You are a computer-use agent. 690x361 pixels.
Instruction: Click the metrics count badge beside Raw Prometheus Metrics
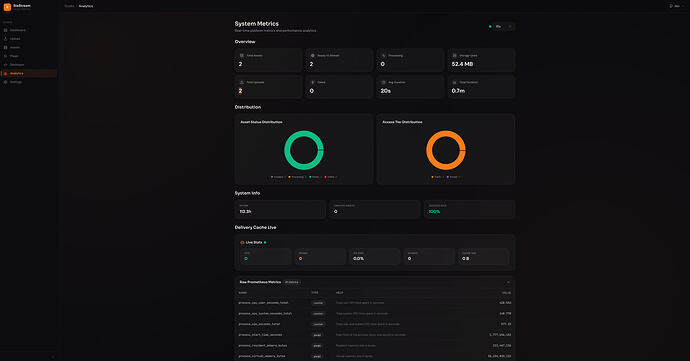[291, 282]
